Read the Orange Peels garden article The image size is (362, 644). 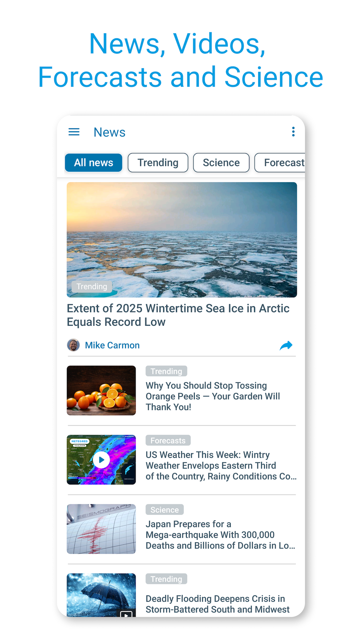point(213,396)
